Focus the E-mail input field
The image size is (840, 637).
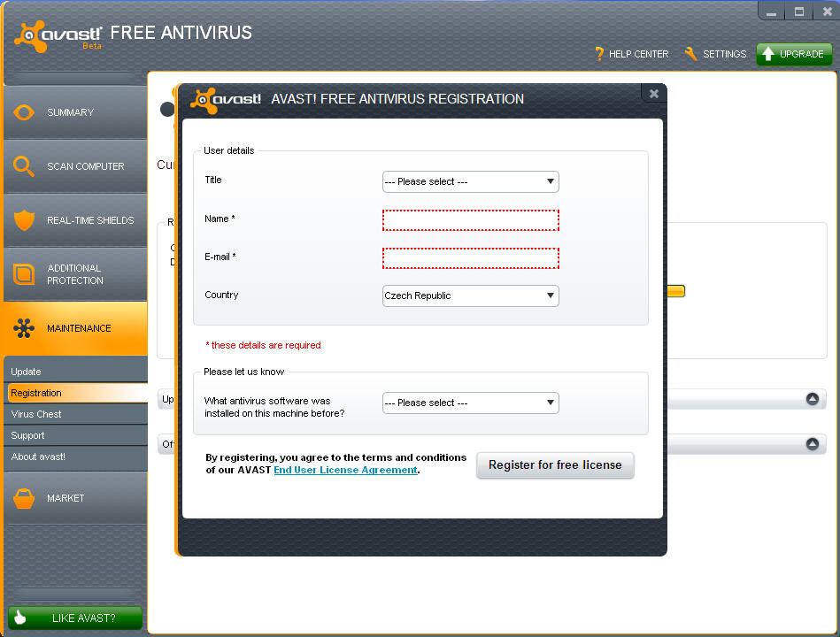(470, 258)
